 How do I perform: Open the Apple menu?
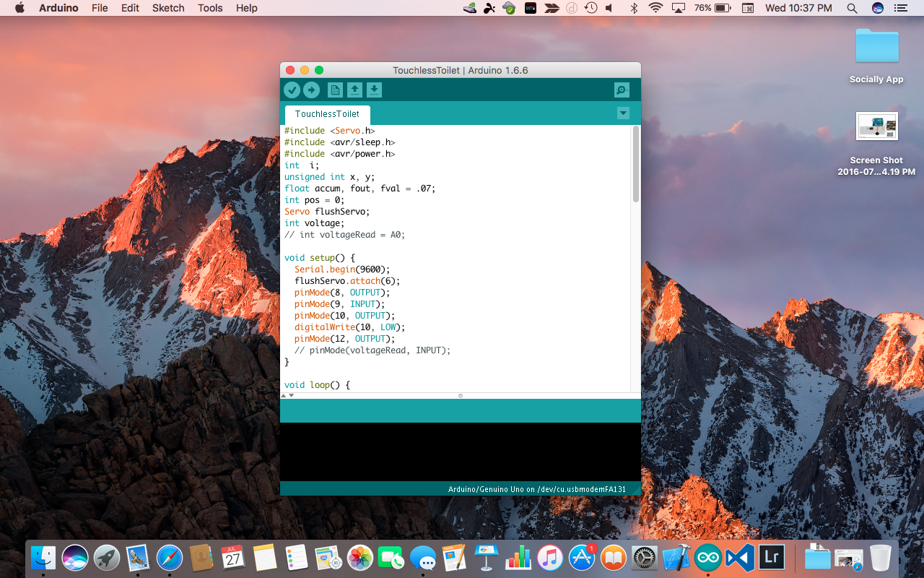click(19, 8)
